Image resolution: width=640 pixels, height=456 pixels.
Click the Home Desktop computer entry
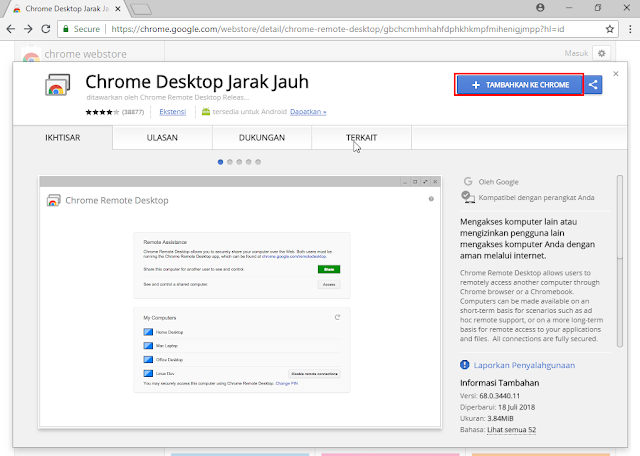(242, 332)
